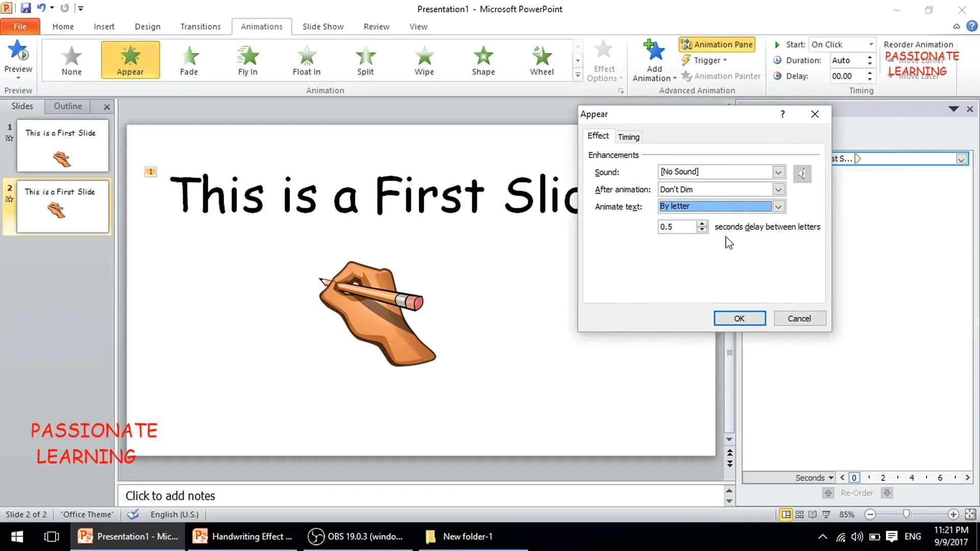This screenshot has width=980, height=551.
Task: Select the None animation effect
Action: (x=71, y=60)
